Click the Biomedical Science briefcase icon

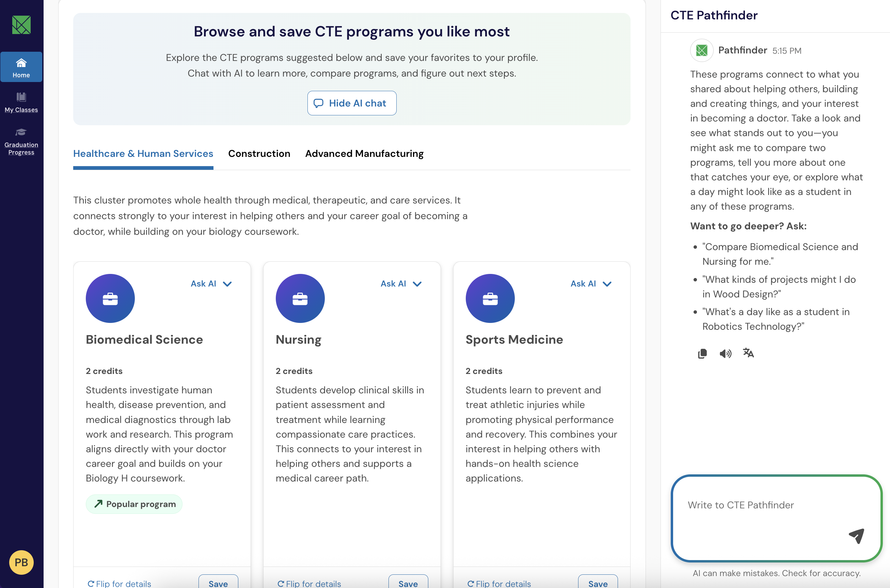(110, 298)
